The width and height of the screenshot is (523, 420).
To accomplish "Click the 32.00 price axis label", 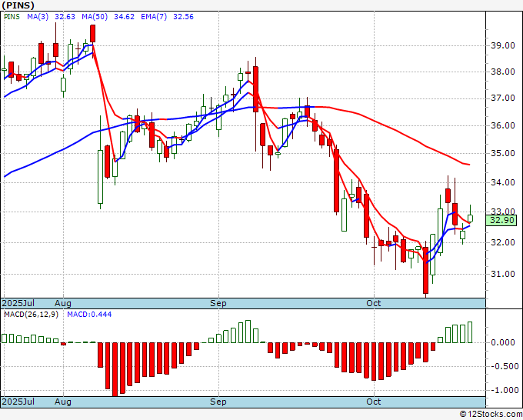I will (503, 242).
